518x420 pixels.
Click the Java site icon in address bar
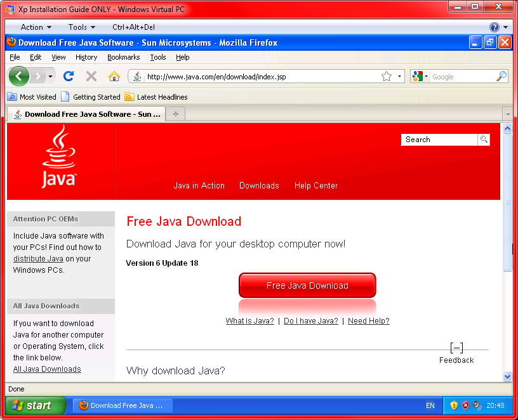[137, 77]
